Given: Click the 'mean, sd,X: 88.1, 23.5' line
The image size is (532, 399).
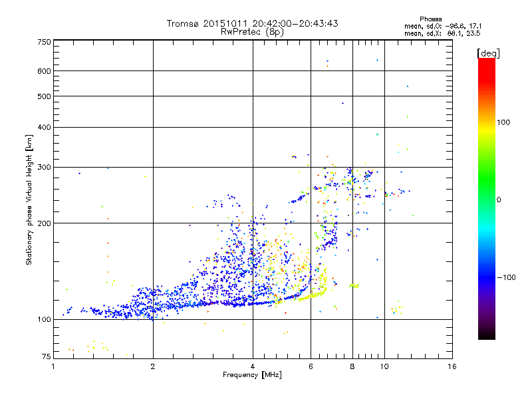Looking at the screenshot, I should click(x=442, y=33).
